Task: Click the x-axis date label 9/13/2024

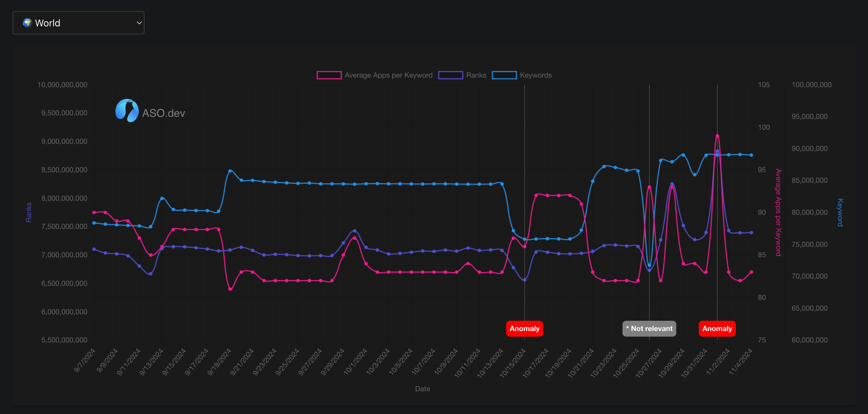Action: coord(151,362)
